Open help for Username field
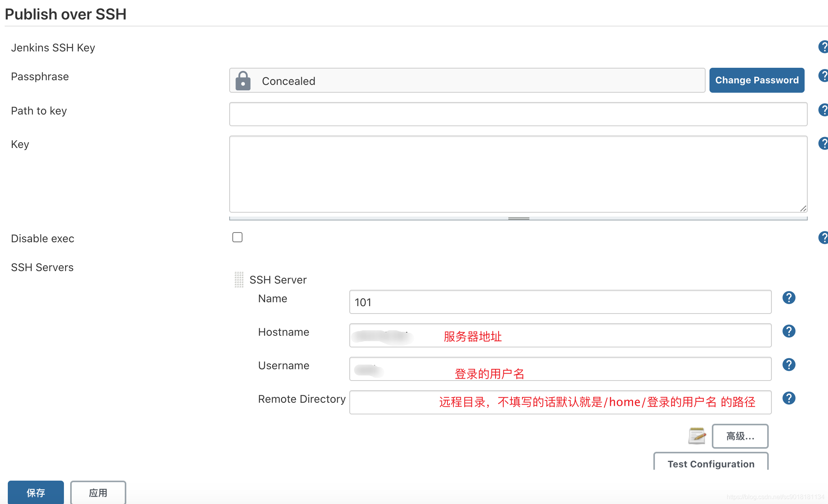The image size is (828, 504). coord(789,365)
